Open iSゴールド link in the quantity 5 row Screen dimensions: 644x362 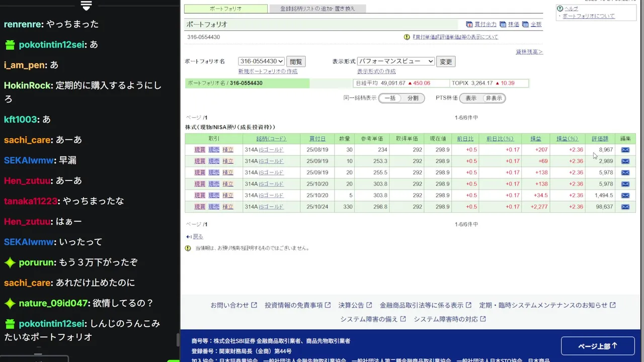pyautogui.click(x=271, y=196)
